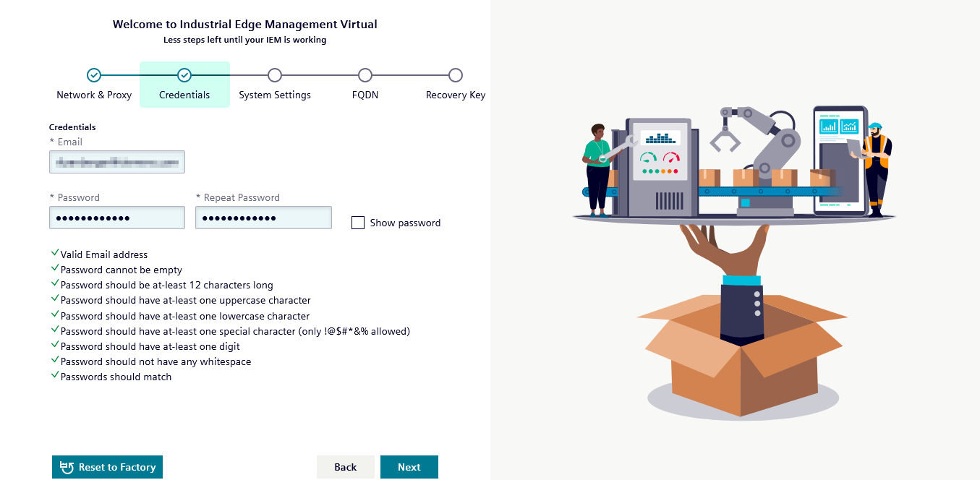Click the Recovery Key step circle
Viewport: 980px width, 480px height.
(456, 75)
